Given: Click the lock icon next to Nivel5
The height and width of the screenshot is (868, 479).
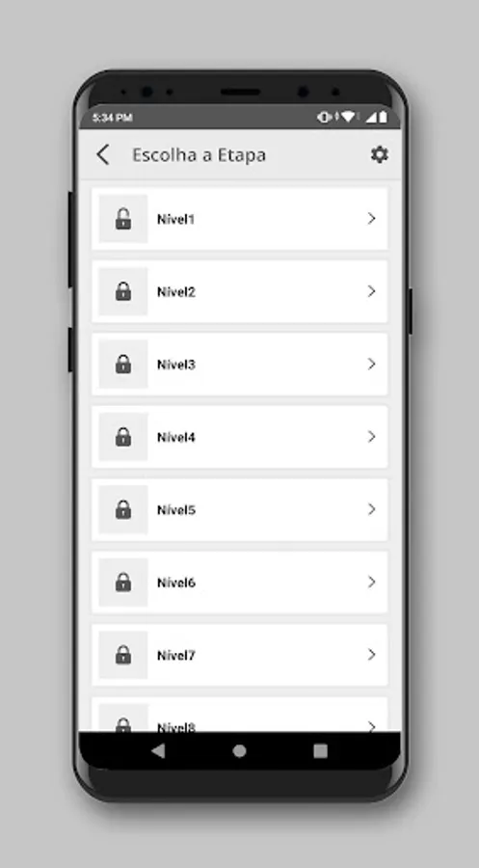Looking at the screenshot, I should click(x=123, y=509).
